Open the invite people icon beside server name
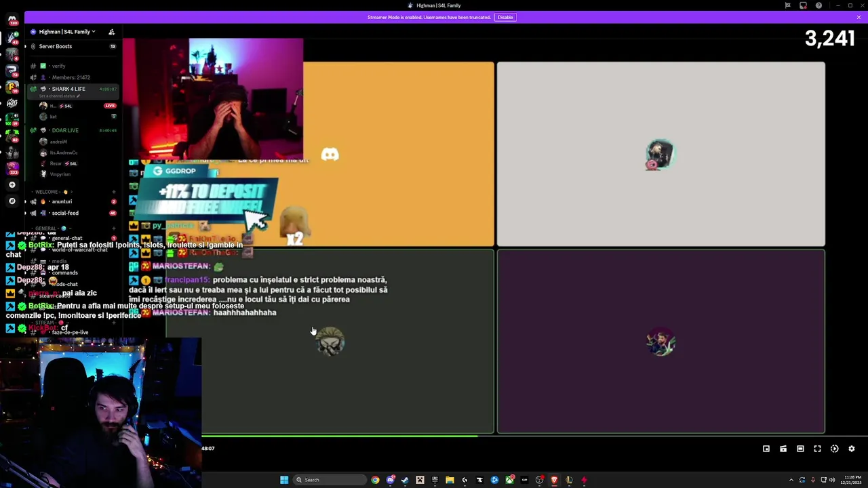Screen dimensions: 868x488 [111, 32]
